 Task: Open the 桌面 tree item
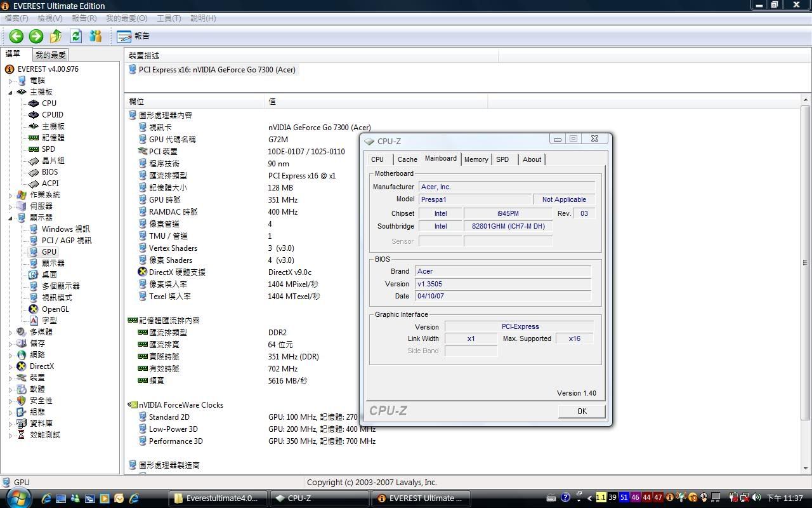click(x=49, y=275)
